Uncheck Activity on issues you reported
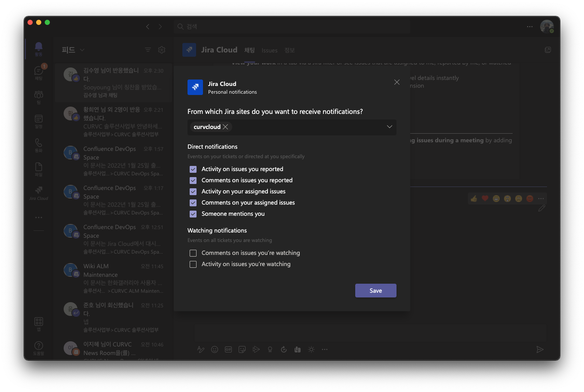This screenshot has height=392, width=584. point(193,169)
